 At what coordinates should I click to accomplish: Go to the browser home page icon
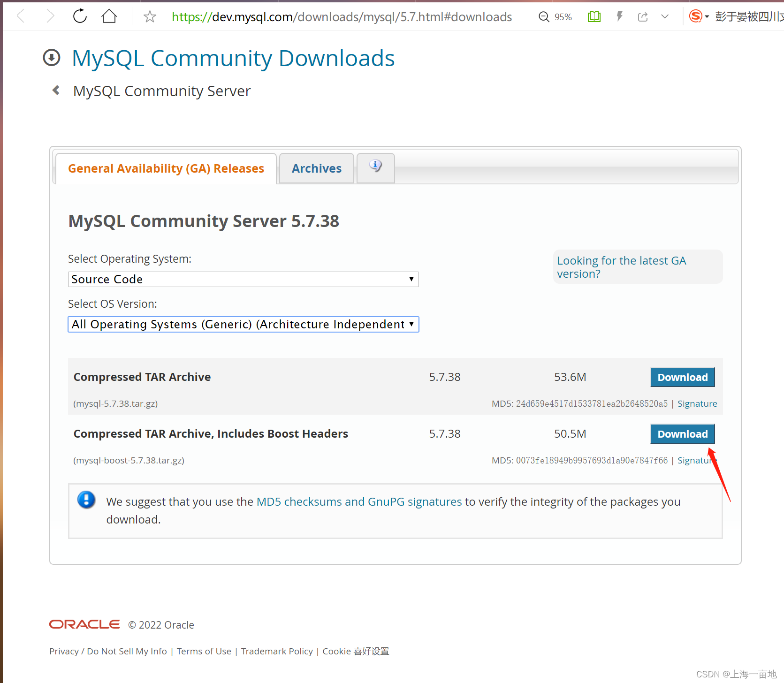pos(109,16)
